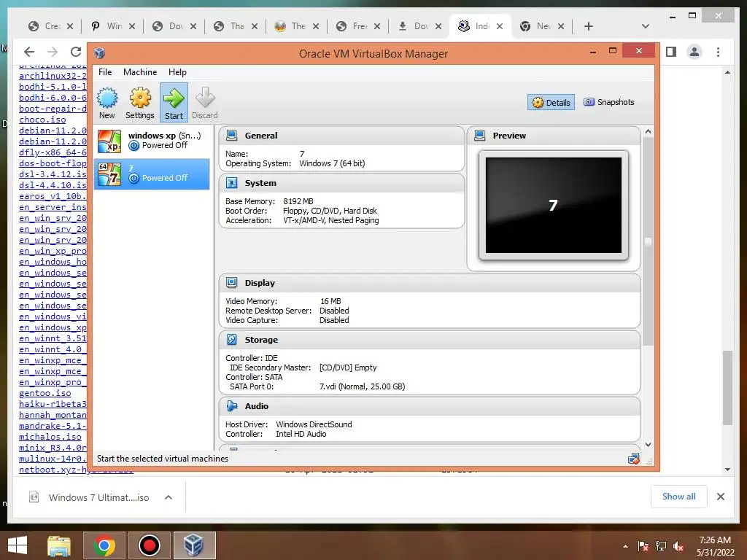Click 7.vdi SATA Port 0 entry

362,386
